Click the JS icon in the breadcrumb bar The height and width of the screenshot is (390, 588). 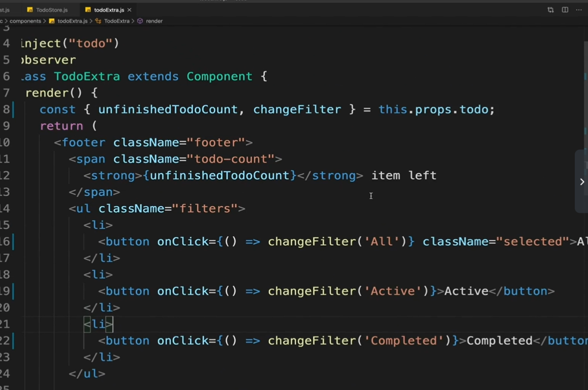[x=52, y=21]
